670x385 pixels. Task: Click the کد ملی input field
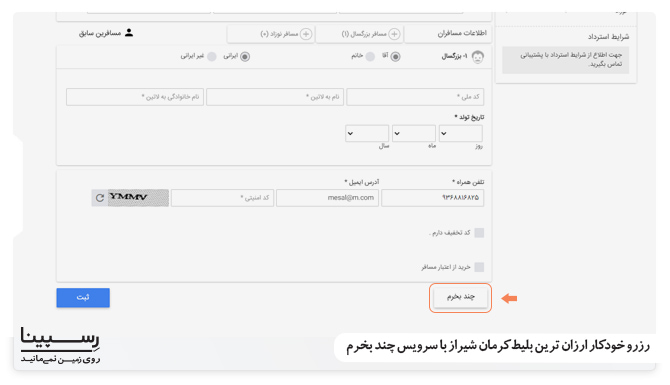tap(415, 97)
